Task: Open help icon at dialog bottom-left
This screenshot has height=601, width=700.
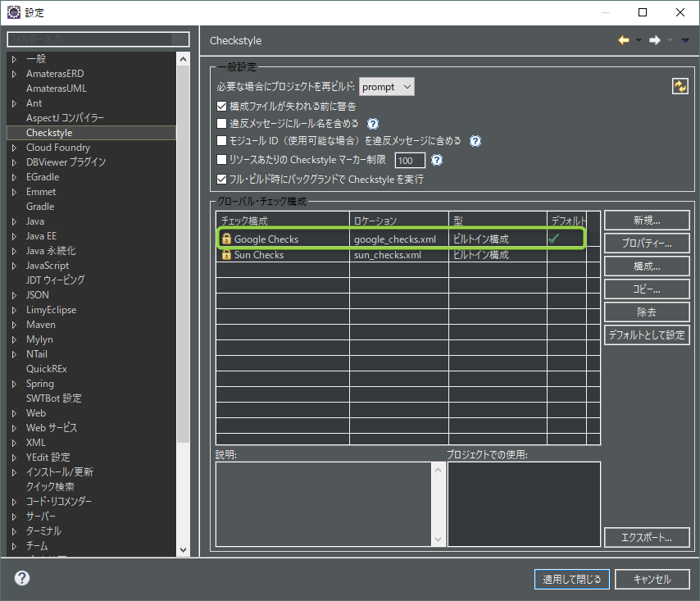Action: coord(22,578)
